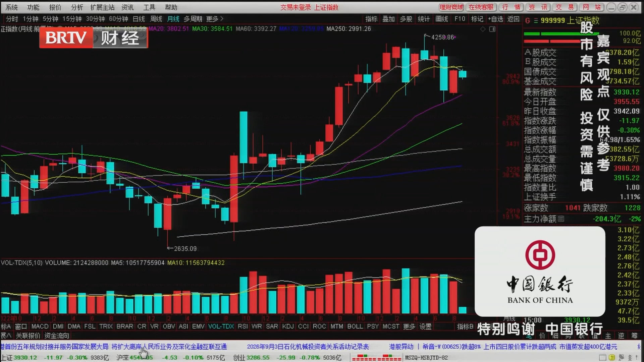Click the 多股 toolbar button
644x362 pixels.
pos(406,19)
